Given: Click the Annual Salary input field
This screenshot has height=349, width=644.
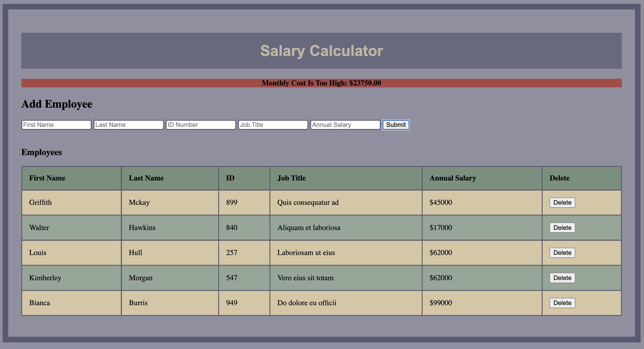Looking at the screenshot, I should (345, 125).
